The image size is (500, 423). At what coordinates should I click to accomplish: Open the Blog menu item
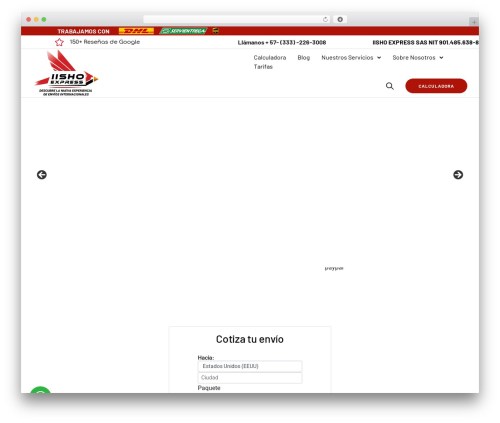(x=304, y=58)
